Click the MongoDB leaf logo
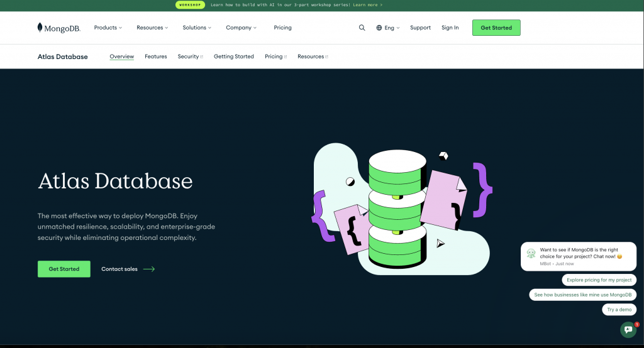This screenshot has width=644, height=348. tap(40, 28)
